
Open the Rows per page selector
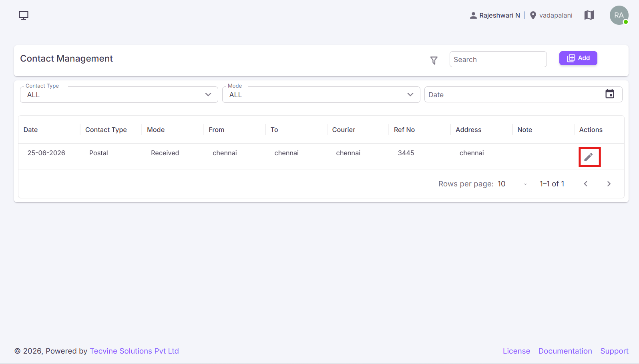point(512,184)
